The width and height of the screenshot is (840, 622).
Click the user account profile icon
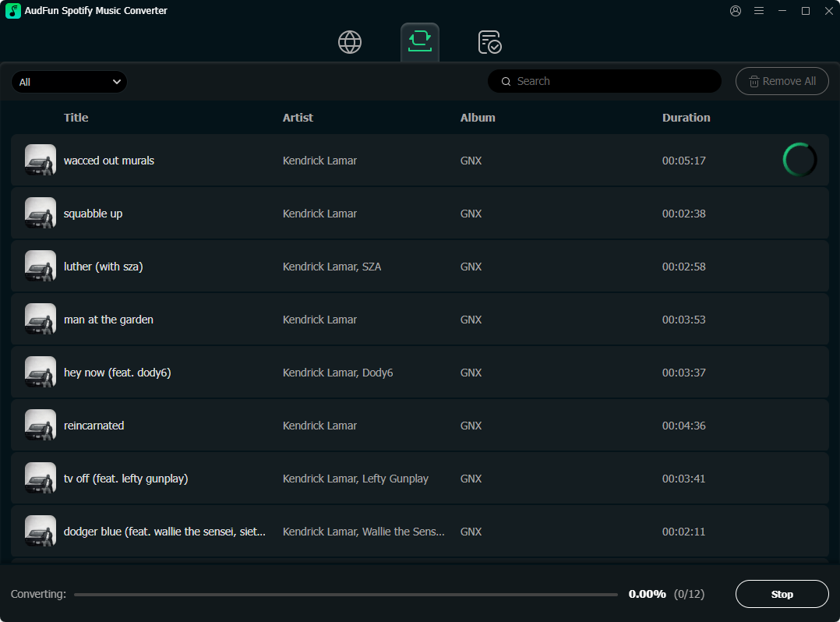click(x=736, y=11)
